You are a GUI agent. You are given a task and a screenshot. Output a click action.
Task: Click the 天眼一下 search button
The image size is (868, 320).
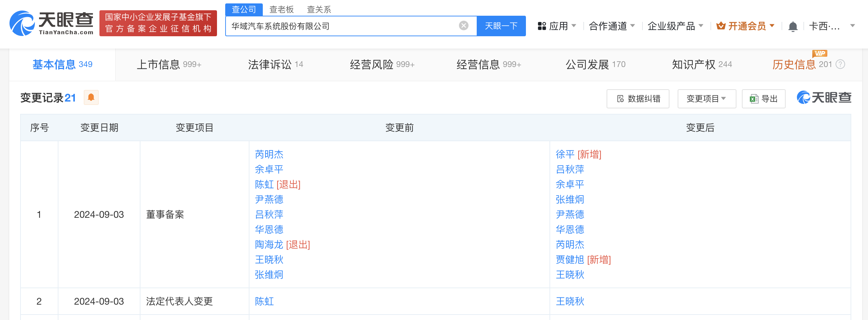501,26
